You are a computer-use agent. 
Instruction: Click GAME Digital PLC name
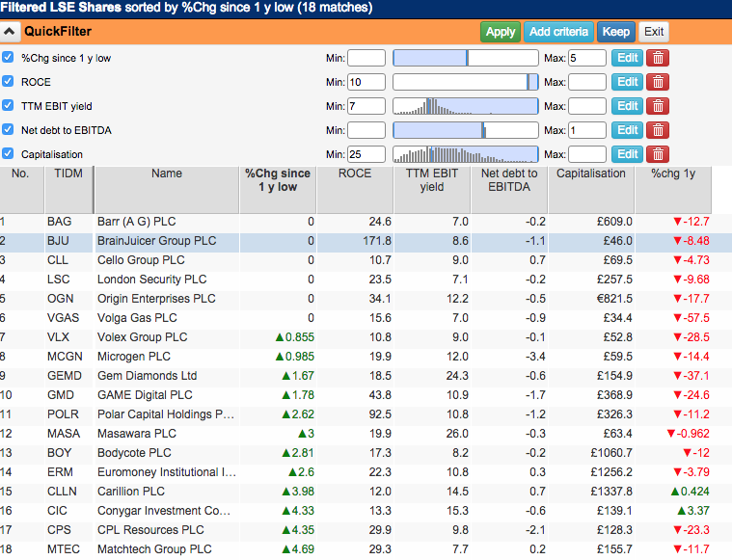(x=145, y=395)
